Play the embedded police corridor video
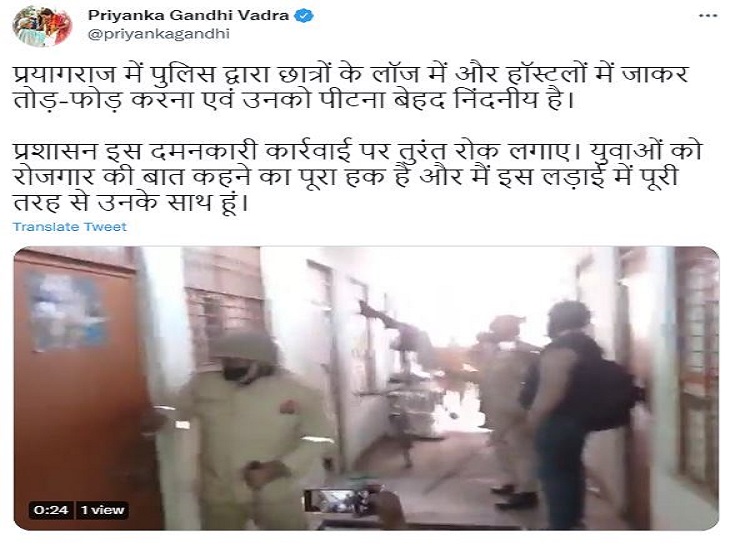Viewport: 730px width, 548px height. (366, 388)
